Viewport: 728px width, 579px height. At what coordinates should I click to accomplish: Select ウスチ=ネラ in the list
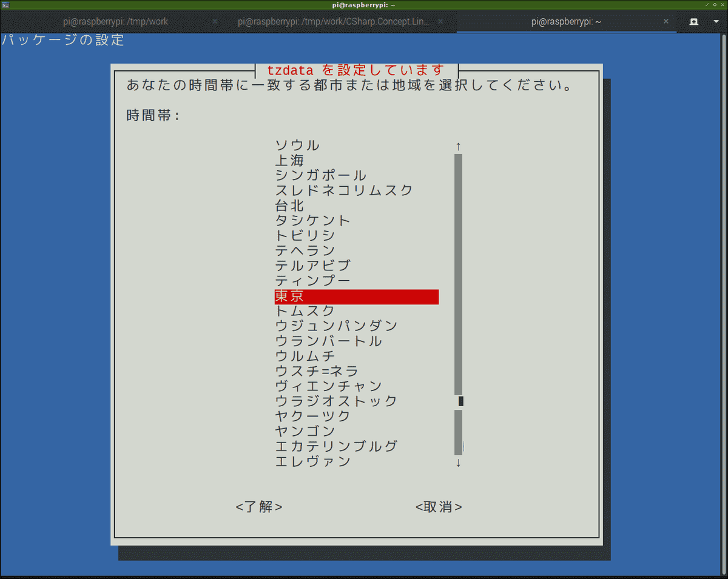pos(317,372)
